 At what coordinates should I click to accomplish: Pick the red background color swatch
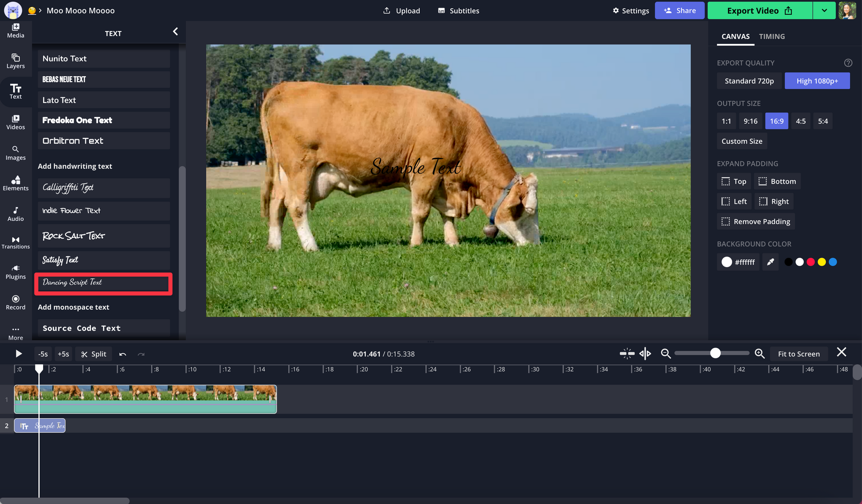tap(811, 262)
